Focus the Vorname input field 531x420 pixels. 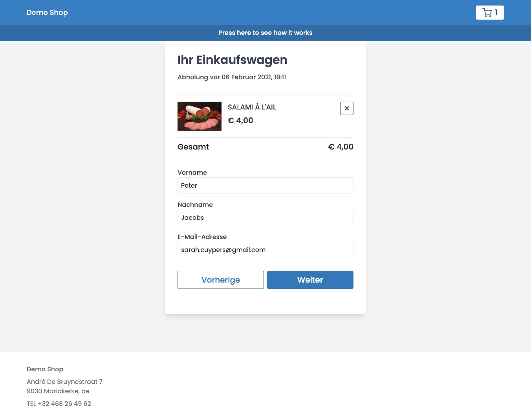pyautogui.click(x=265, y=186)
